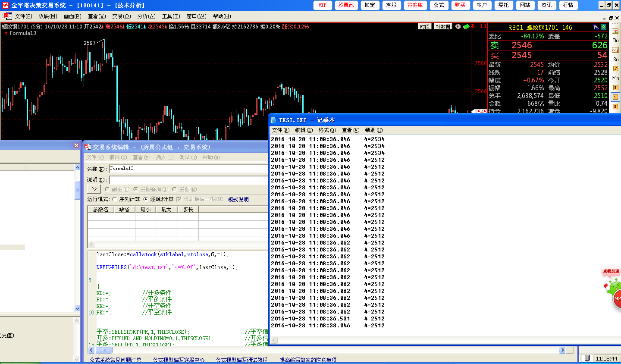621x364 pixels.
Task: Select the 逐K线计算 run mode radio
Action: [x=145, y=199]
